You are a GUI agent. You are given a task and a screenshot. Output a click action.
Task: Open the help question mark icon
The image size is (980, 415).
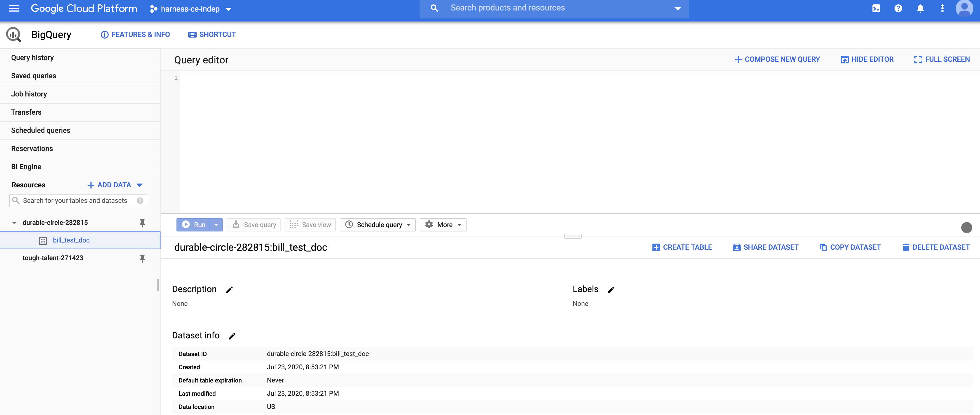click(898, 8)
